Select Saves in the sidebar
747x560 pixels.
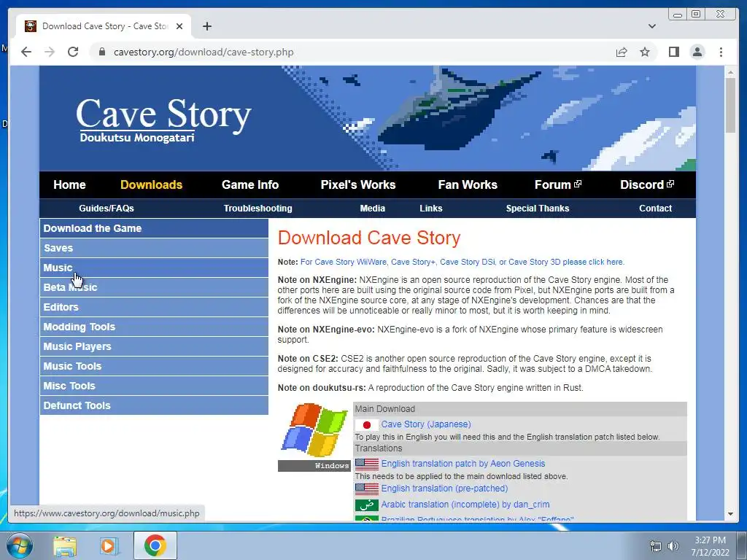pyautogui.click(x=154, y=248)
